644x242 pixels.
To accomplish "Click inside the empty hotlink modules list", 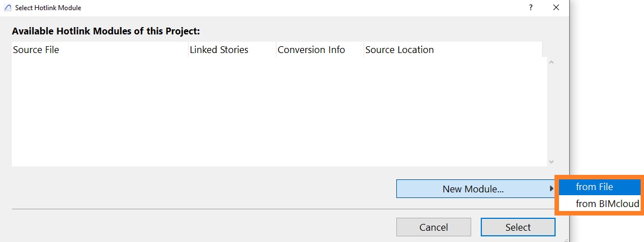I will (279, 112).
